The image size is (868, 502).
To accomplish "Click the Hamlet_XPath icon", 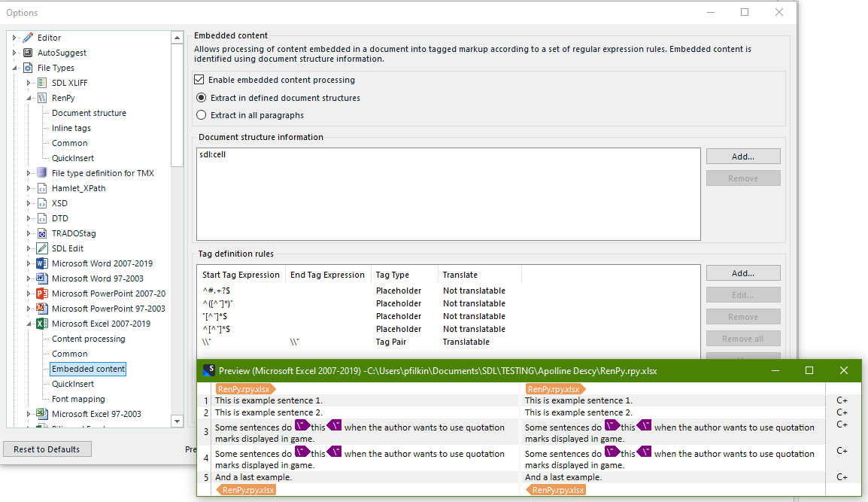I will click(x=42, y=188).
